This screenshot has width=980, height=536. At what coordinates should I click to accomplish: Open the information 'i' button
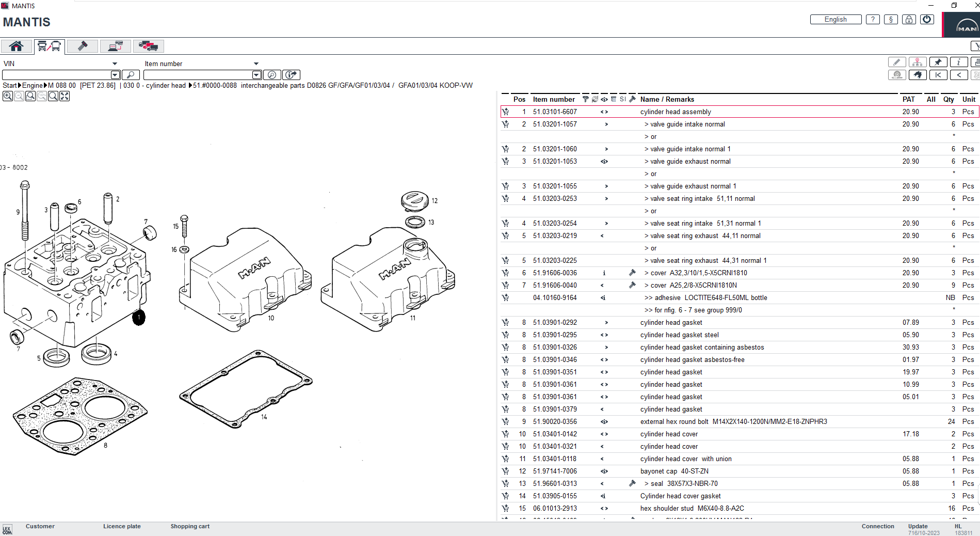pos(959,62)
